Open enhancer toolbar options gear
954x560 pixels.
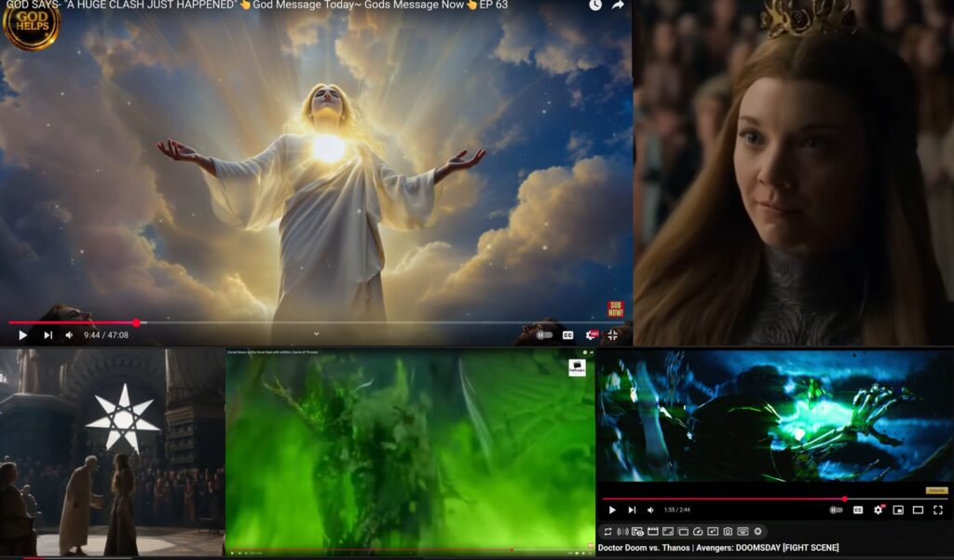click(757, 531)
